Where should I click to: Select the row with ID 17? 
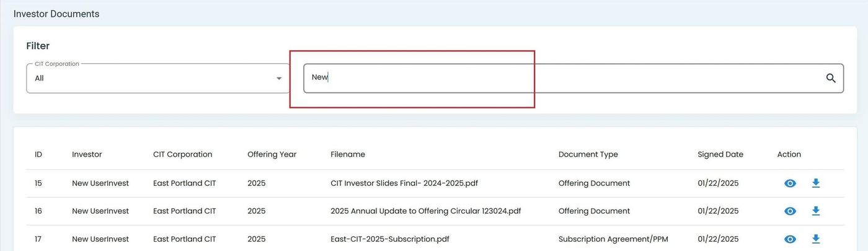(x=38, y=239)
